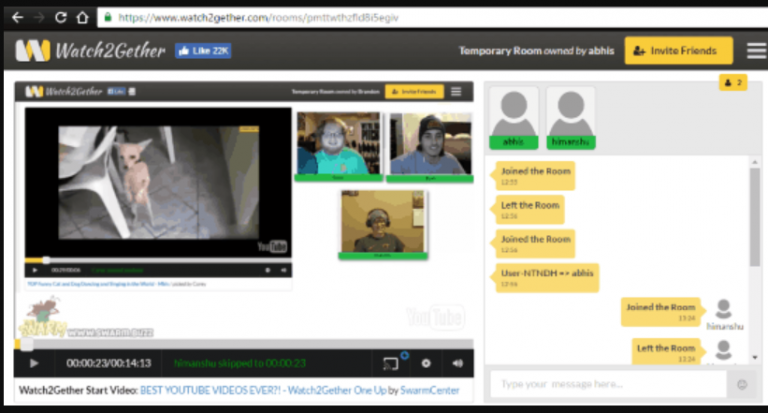The width and height of the screenshot is (768, 413).
Task: Click the Facebook Like 22K button
Action: pos(203,50)
